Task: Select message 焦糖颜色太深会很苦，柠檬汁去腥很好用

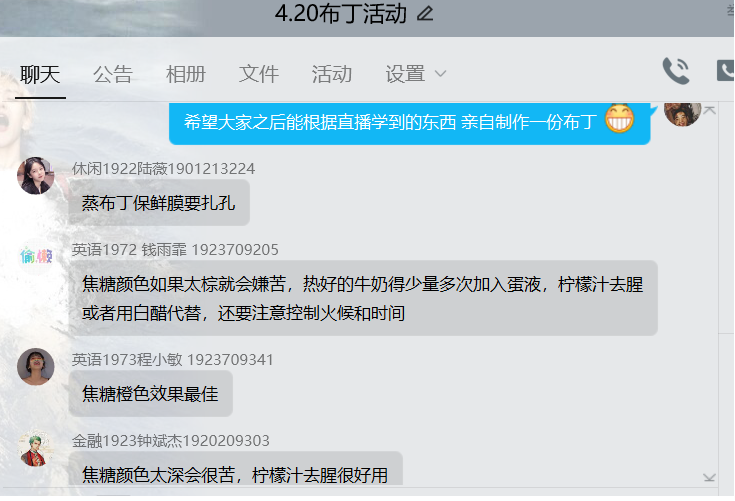Action: 235,469
